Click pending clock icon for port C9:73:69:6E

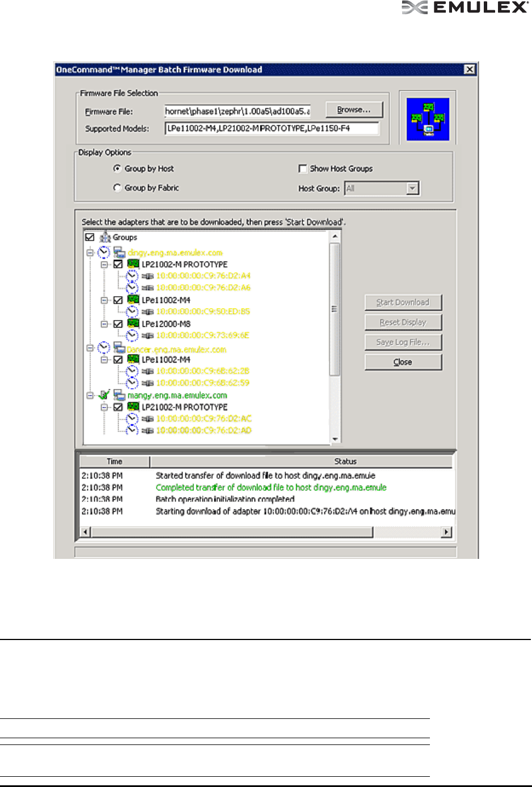tap(132, 335)
